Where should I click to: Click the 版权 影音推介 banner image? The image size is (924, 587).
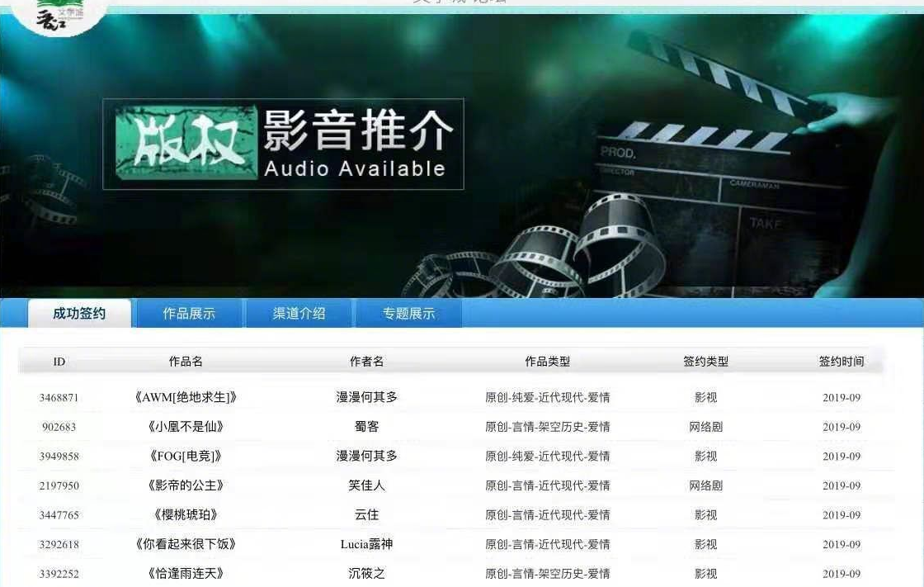(x=283, y=144)
